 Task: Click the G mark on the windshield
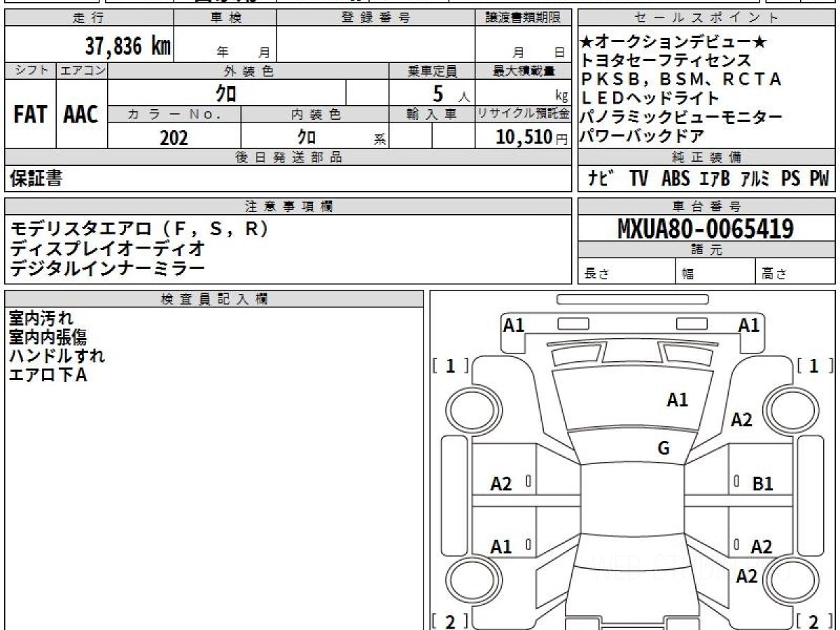664,449
